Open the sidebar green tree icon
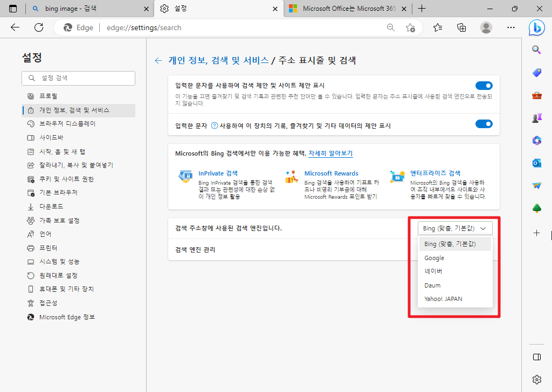The image size is (552, 392). [536, 208]
